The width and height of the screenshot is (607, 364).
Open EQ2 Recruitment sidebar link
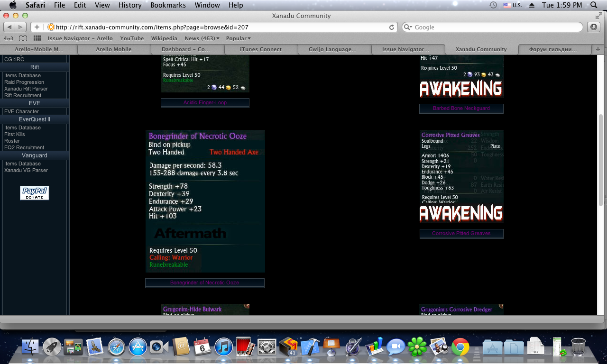pos(24,147)
